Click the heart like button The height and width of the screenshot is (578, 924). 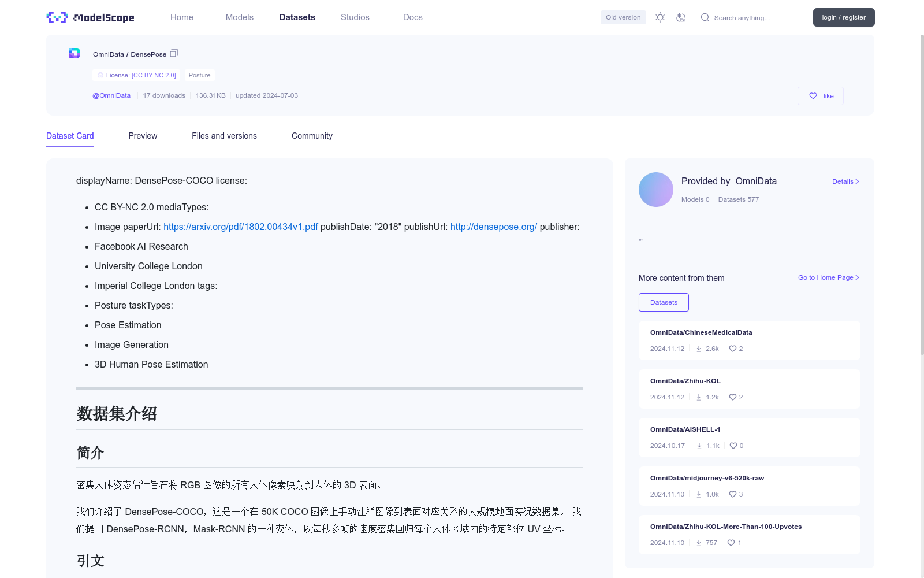tap(820, 96)
